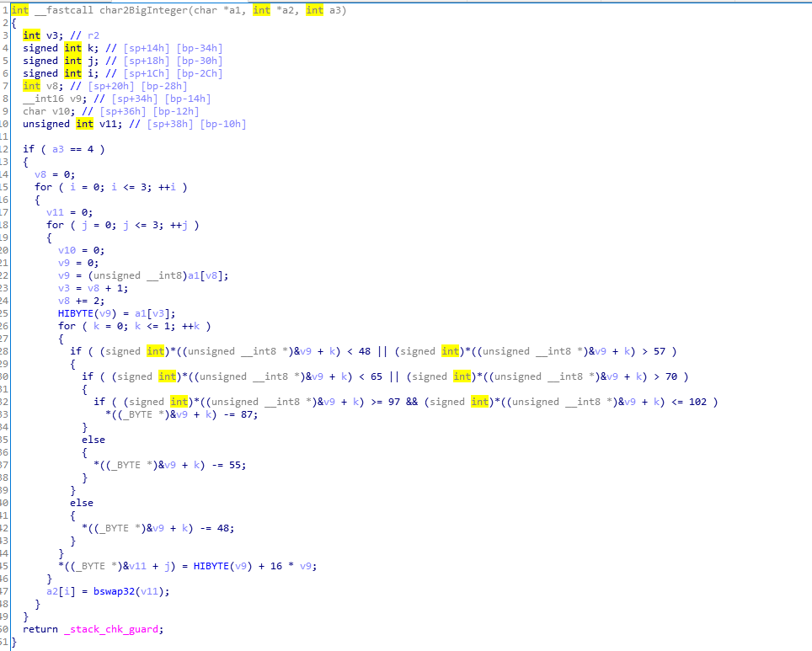Click the ++i loop increment
Screen dimensions: 812x651
pyautogui.click(x=168, y=188)
